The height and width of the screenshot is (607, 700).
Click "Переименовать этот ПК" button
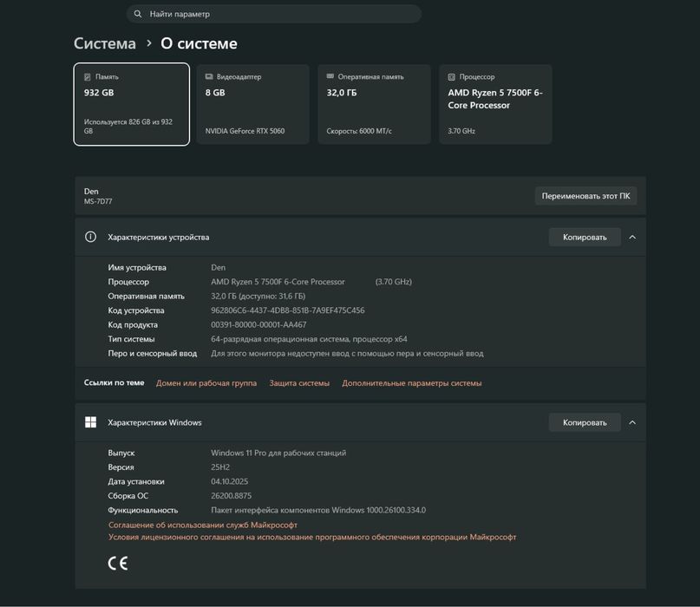586,196
